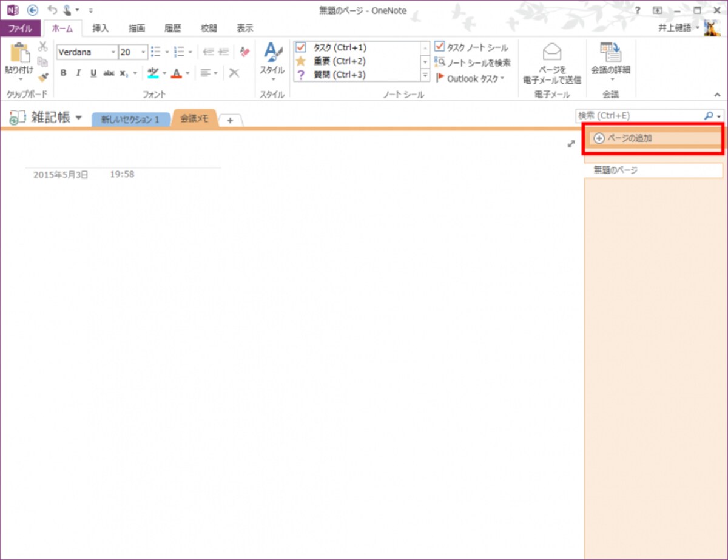Expand the note tags gallery

click(x=425, y=76)
